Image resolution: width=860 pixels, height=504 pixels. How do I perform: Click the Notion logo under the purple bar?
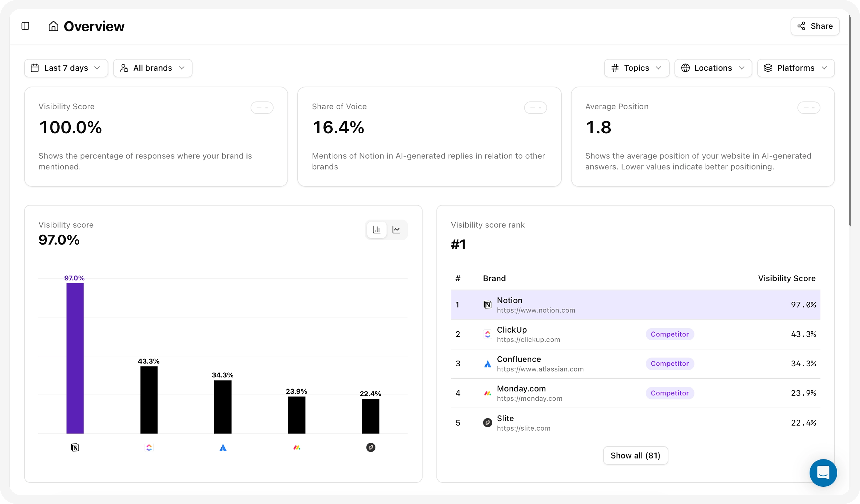[75, 447]
